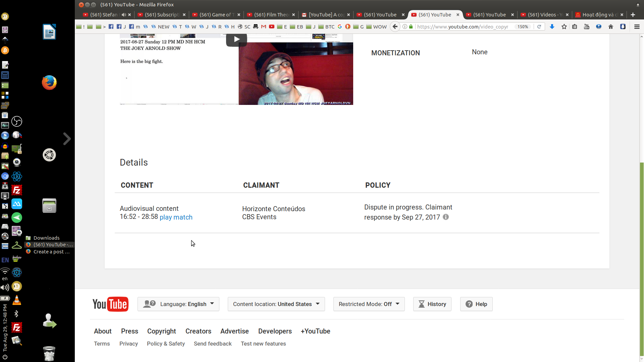
Task: Switch to the (561) Film Theory tab
Action: [x=271, y=15]
